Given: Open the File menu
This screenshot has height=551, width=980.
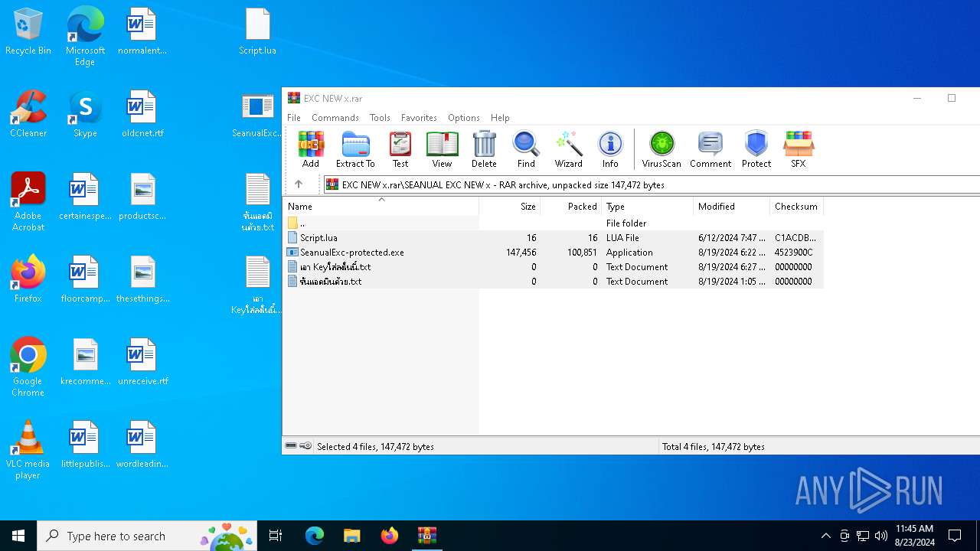Looking at the screenshot, I should tap(294, 118).
